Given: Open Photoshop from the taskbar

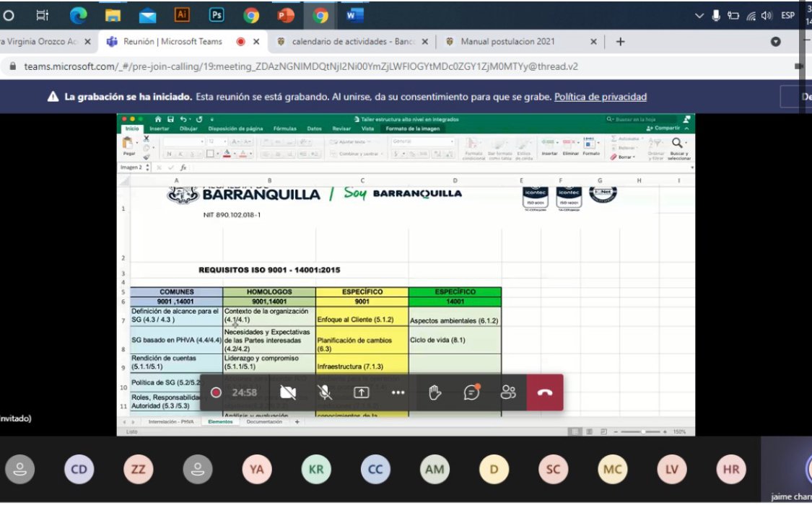Looking at the screenshot, I should [217, 14].
